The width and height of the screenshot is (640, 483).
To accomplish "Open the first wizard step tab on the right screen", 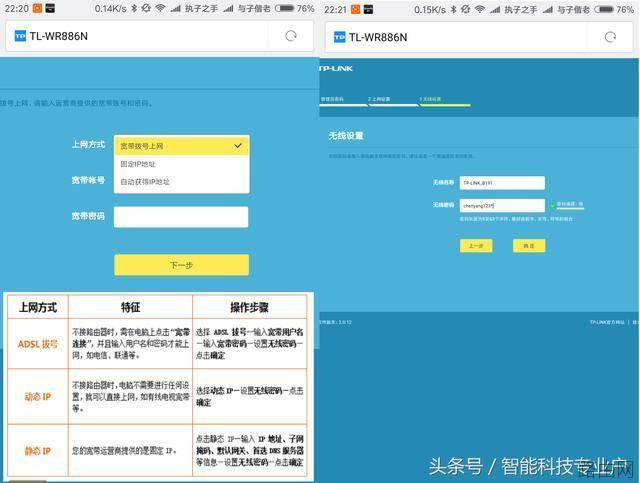I will coord(343,100).
